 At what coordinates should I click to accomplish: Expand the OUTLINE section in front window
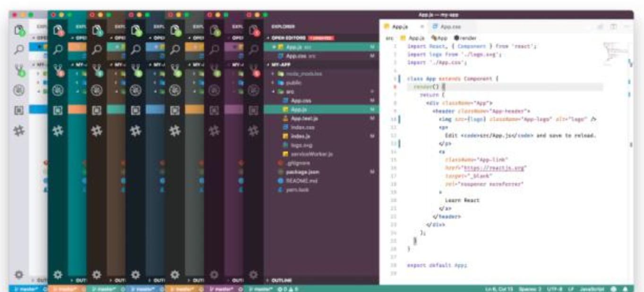tap(321, 280)
